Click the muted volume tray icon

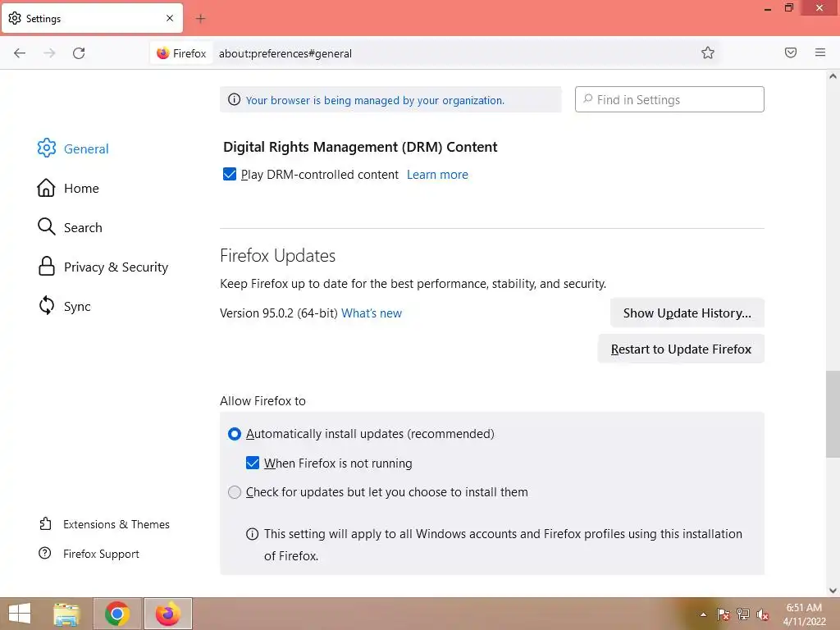[762, 614]
